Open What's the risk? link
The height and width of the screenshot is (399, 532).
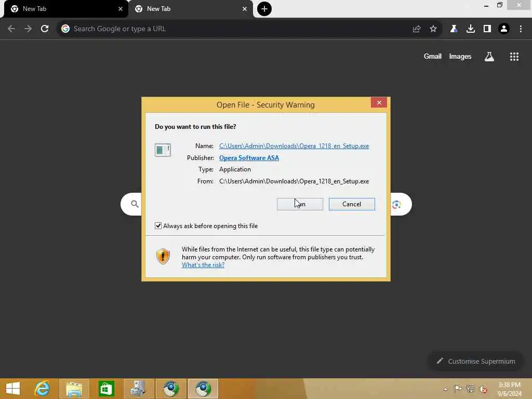tap(203, 265)
